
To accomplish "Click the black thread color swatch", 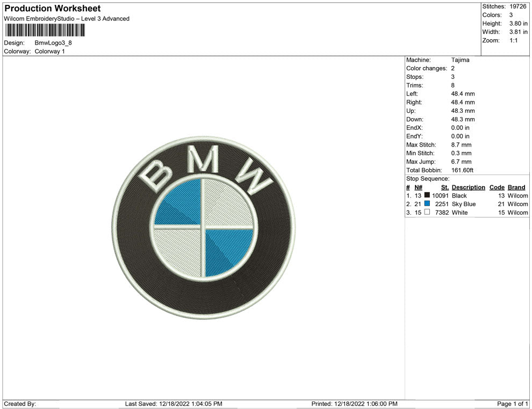I will click(x=427, y=195).
